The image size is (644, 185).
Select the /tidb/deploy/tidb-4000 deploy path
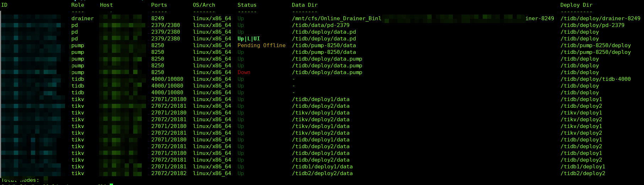[595, 79]
